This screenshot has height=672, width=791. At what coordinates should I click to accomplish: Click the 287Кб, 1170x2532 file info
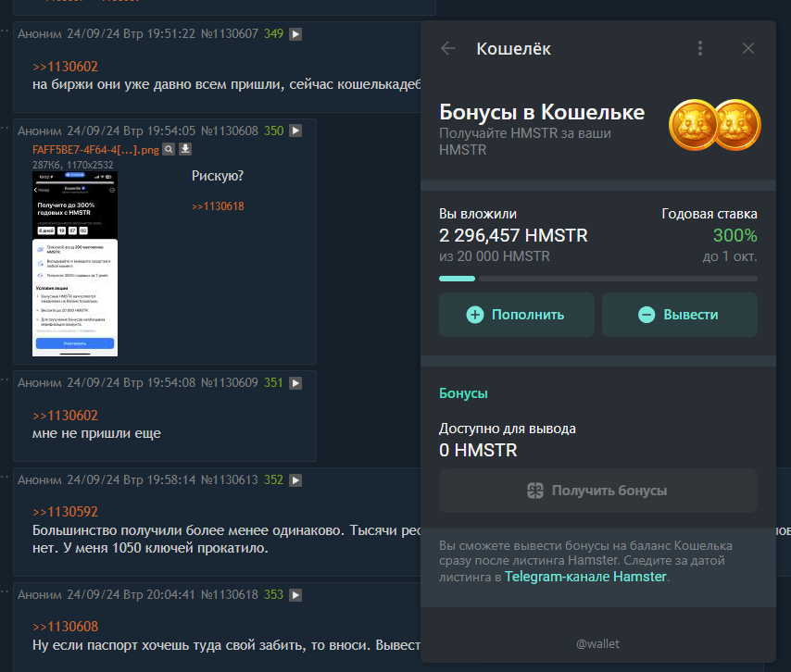(72, 165)
